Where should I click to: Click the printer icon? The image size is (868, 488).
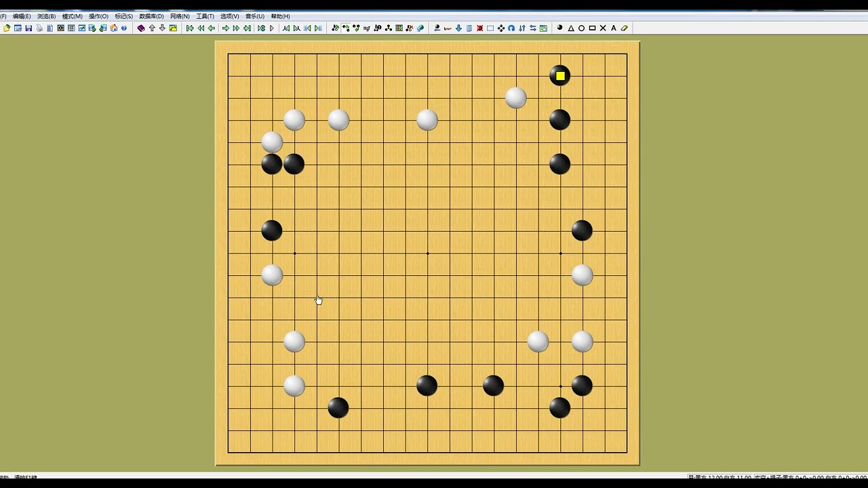click(x=39, y=28)
